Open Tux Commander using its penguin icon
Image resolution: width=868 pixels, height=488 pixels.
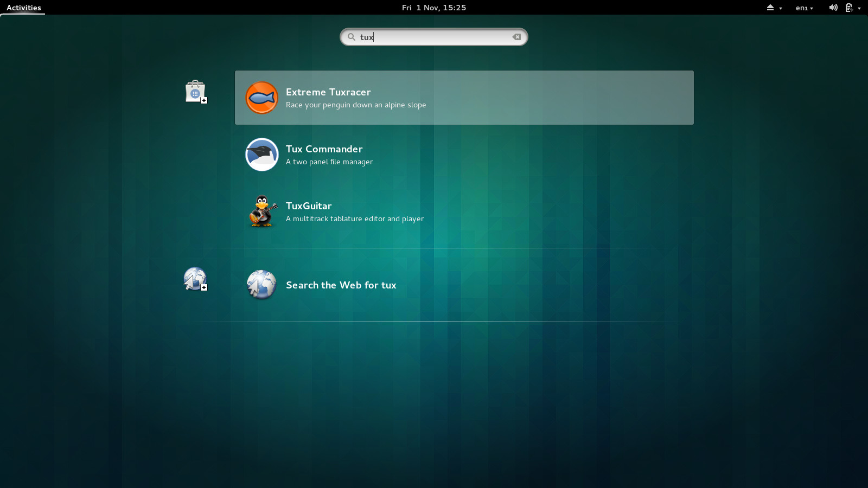pos(262,155)
